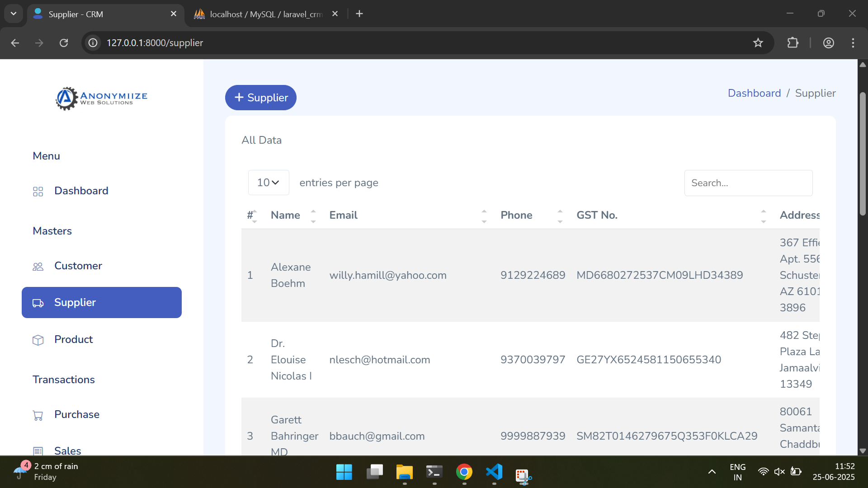Open File Explorer from the taskbar

click(x=405, y=472)
